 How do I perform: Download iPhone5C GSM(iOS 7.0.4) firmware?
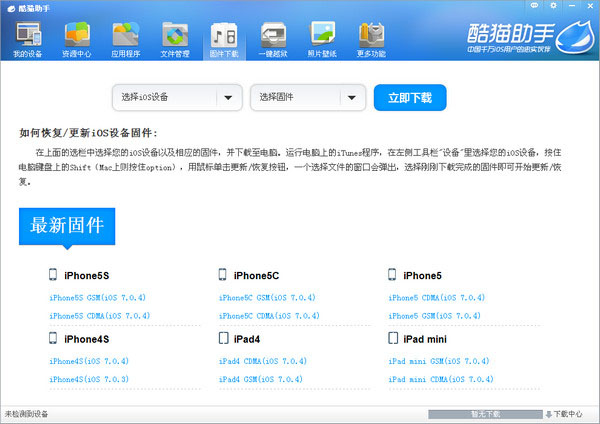point(267,298)
